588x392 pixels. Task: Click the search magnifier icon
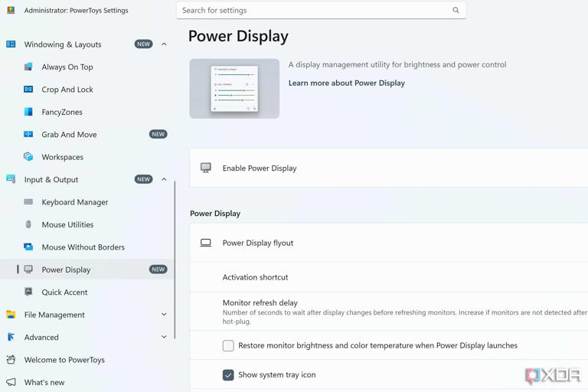tap(456, 10)
